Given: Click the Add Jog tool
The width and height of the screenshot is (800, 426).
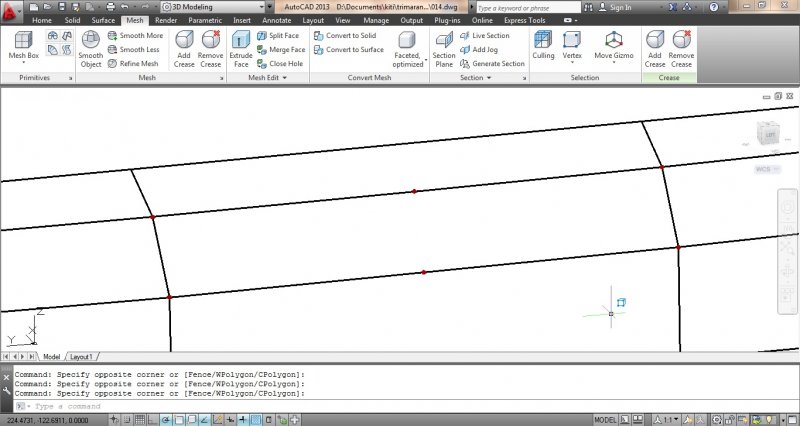Looking at the screenshot, I should click(x=479, y=49).
